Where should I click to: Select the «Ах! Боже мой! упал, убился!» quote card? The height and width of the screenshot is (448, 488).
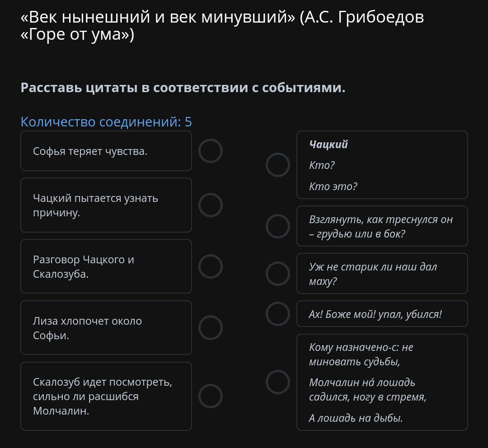382,314
